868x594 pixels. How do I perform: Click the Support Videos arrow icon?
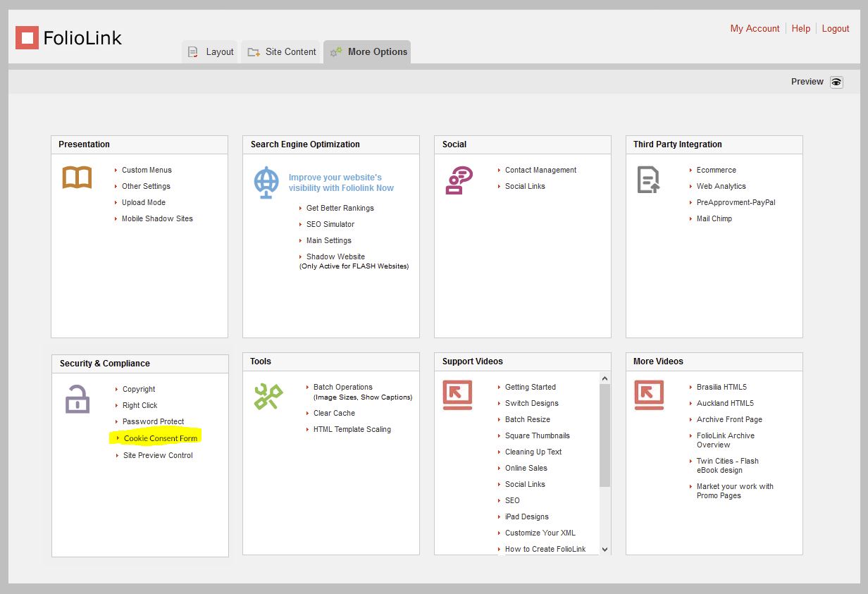[457, 395]
